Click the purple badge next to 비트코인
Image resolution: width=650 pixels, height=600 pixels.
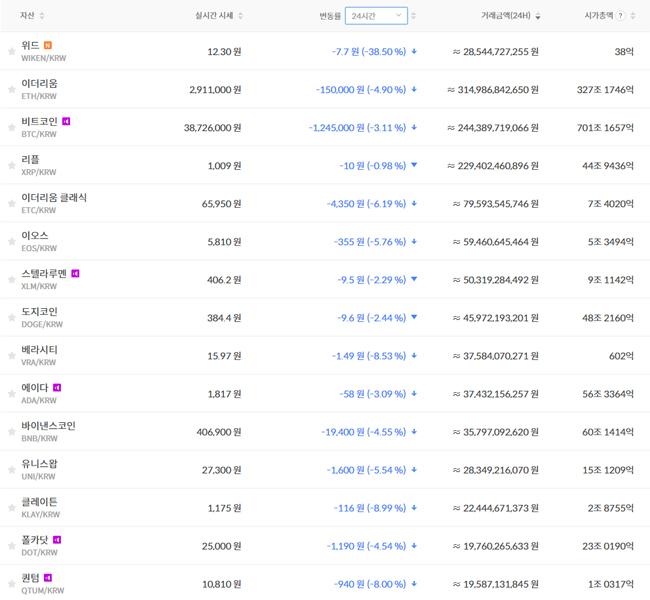coord(66,121)
